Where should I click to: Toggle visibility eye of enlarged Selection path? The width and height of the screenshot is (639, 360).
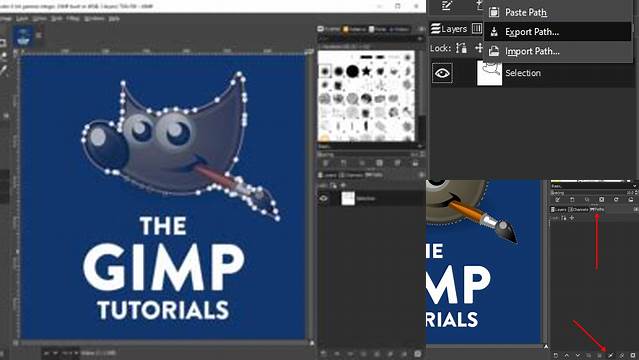(x=442, y=73)
